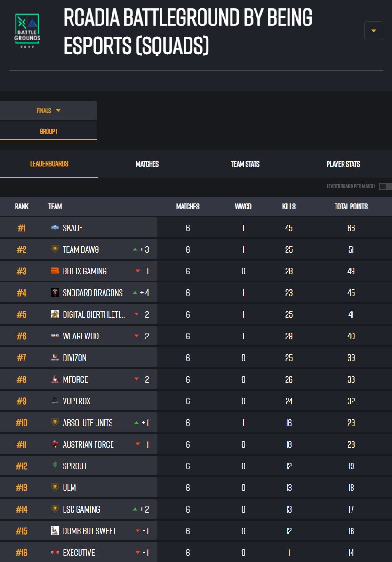Open the tournament selector dropdown arrow
392x562 pixels.
click(x=373, y=31)
